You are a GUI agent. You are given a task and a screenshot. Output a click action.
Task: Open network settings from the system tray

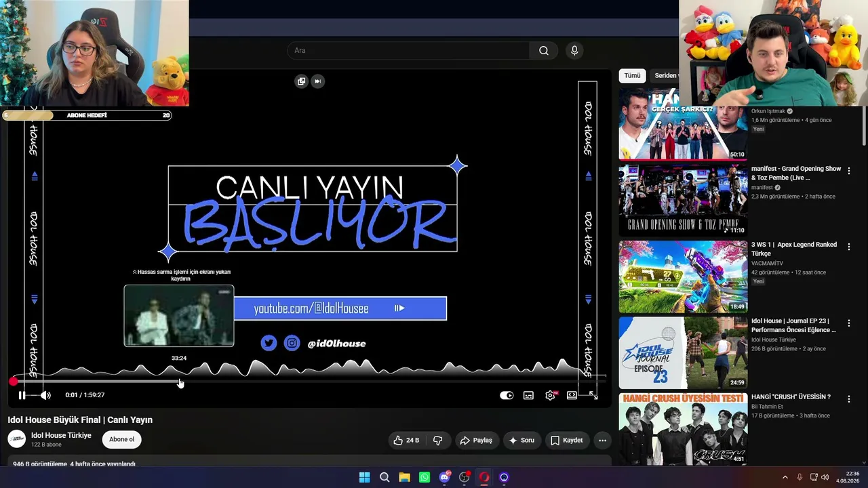pyautogui.click(x=814, y=477)
